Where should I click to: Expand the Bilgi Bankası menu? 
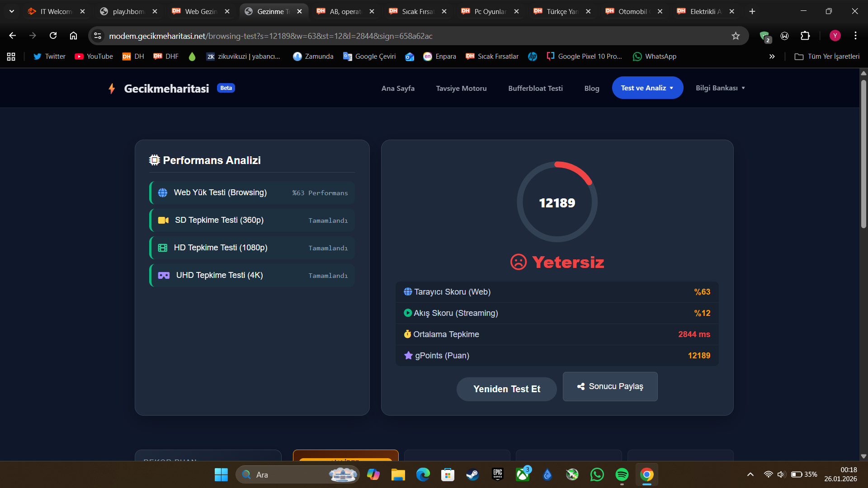[x=720, y=88]
